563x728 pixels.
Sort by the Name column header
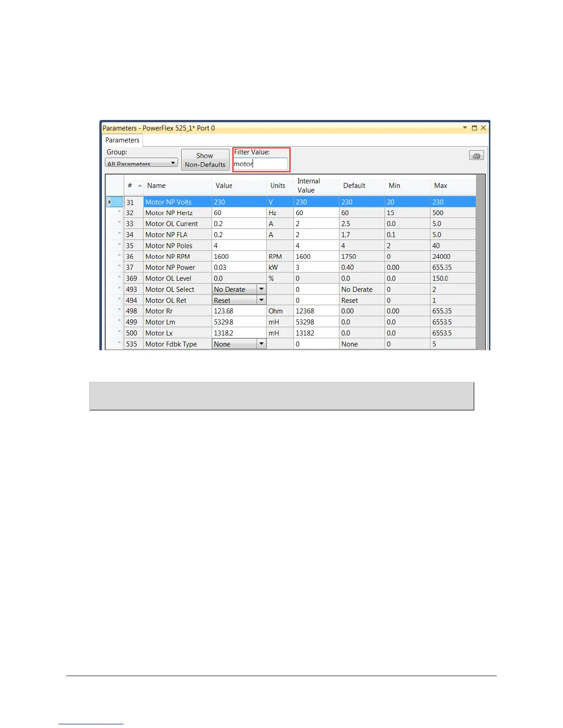pos(178,185)
